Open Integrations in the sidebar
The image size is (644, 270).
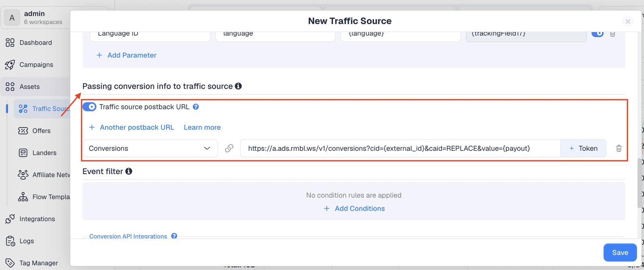coord(37,219)
